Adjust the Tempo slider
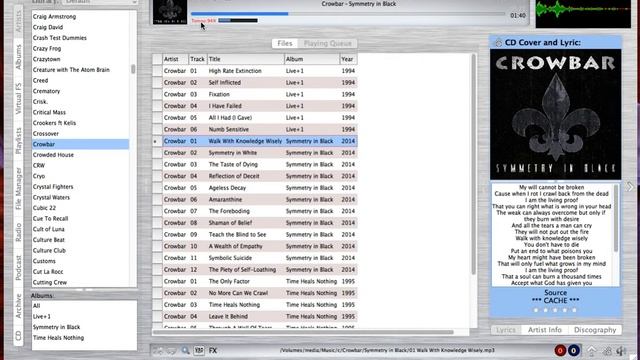This screenshot has width=640, height=360. [x=238, y=20]
